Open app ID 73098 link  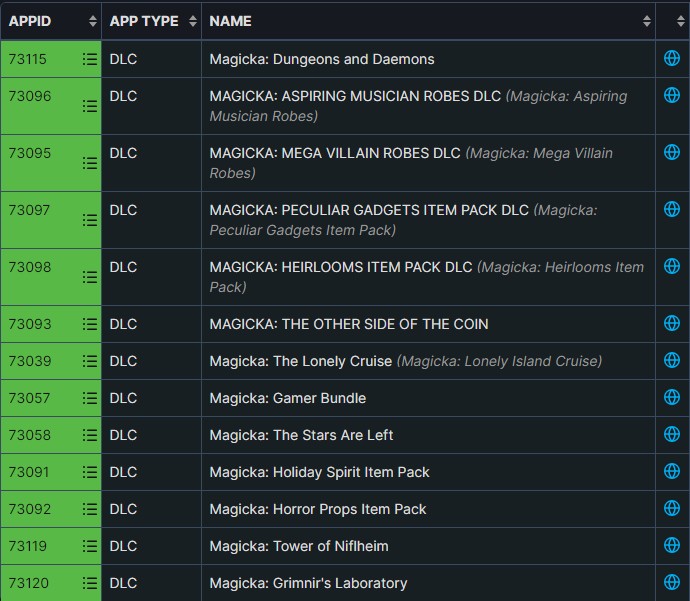[29, 267]
